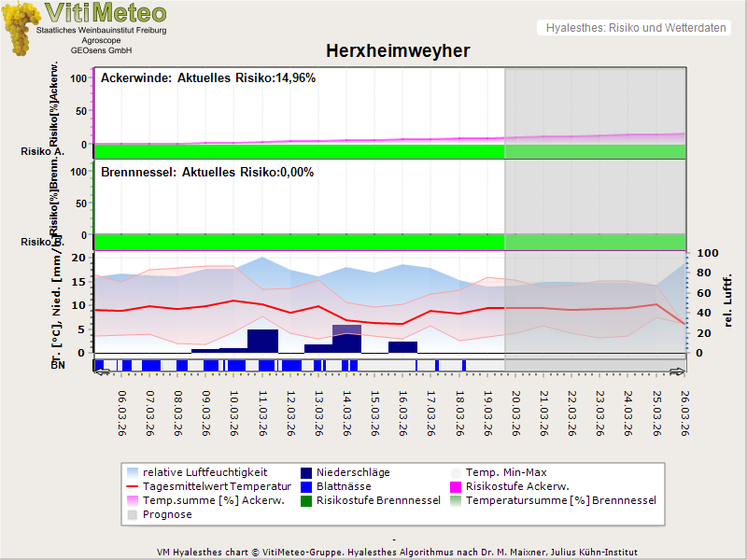
Task: Select the Hyalesthes: Risiko und Wetterdaten label
Action: (635, 28)
